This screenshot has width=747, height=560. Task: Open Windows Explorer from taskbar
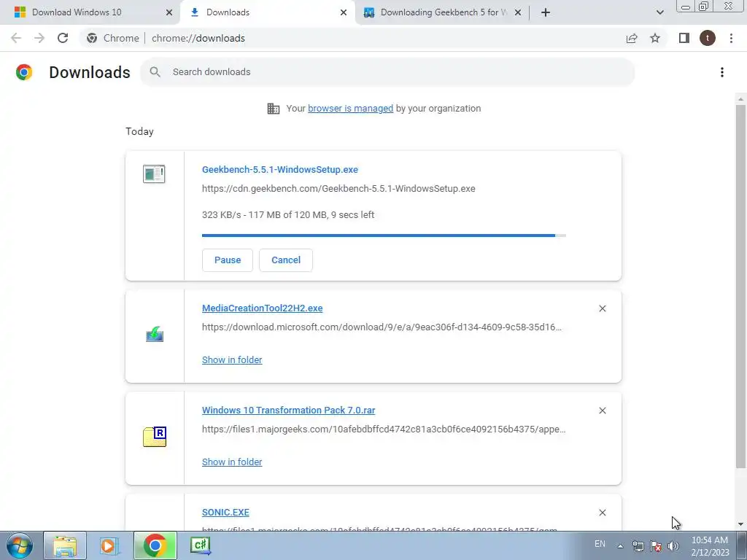65,545
